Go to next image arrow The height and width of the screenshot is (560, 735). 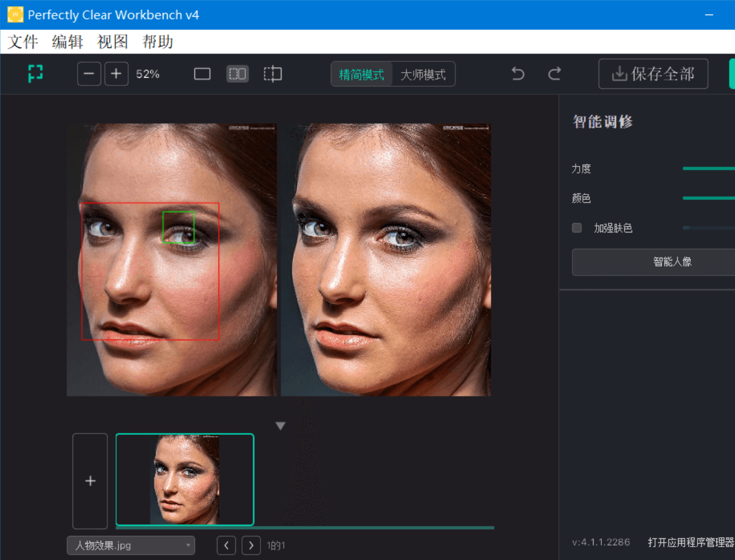click(x=251, y=545)
